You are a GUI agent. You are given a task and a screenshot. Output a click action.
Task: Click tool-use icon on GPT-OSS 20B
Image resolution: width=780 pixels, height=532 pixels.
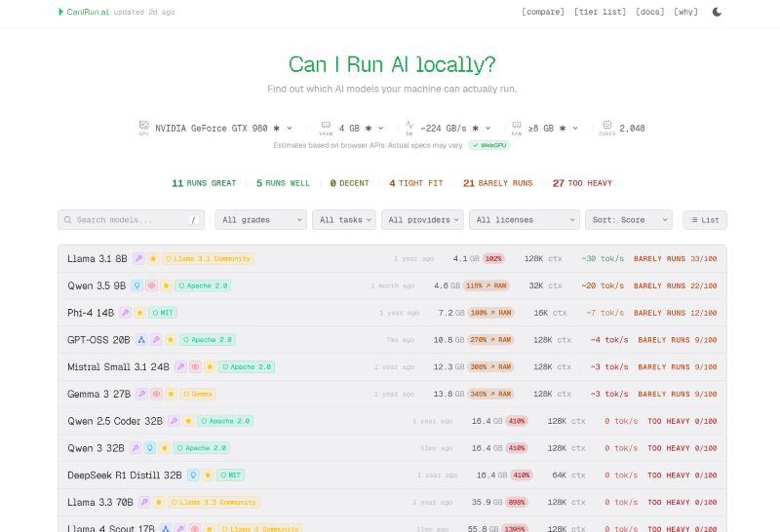point(156,340)
